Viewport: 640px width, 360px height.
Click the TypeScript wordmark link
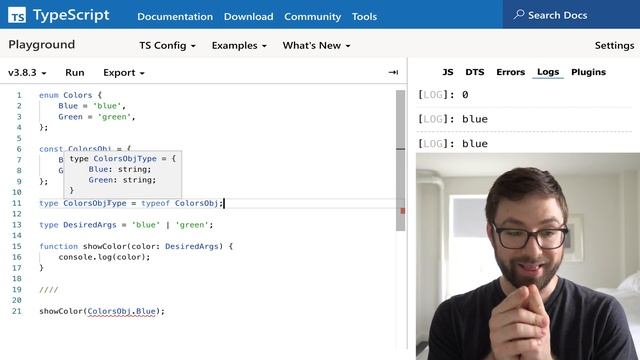71,15
